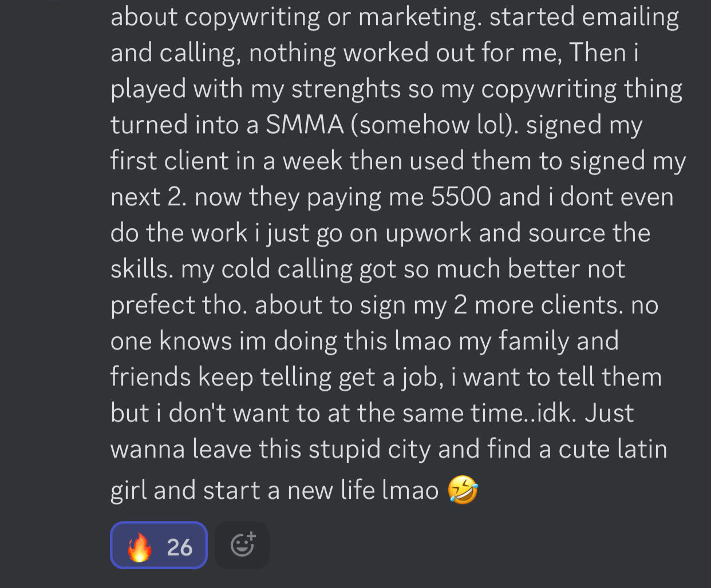Click the reaction count number 26

179,547
